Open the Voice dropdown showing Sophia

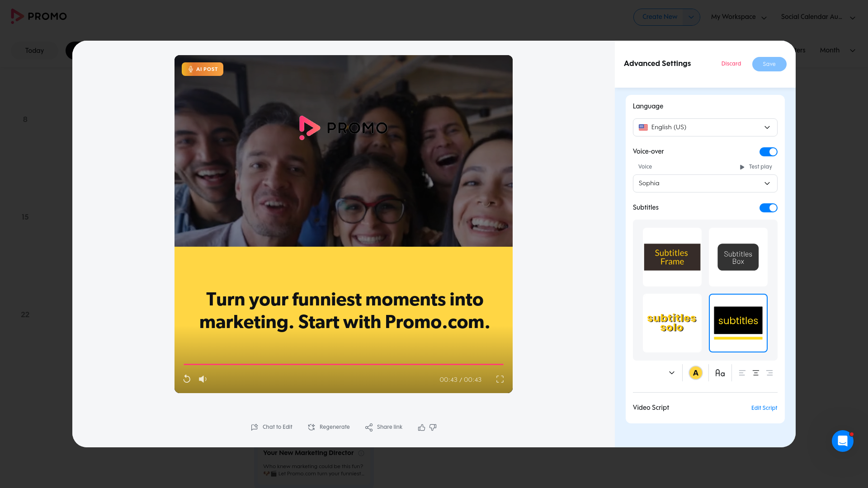click(x=705, y=183)
